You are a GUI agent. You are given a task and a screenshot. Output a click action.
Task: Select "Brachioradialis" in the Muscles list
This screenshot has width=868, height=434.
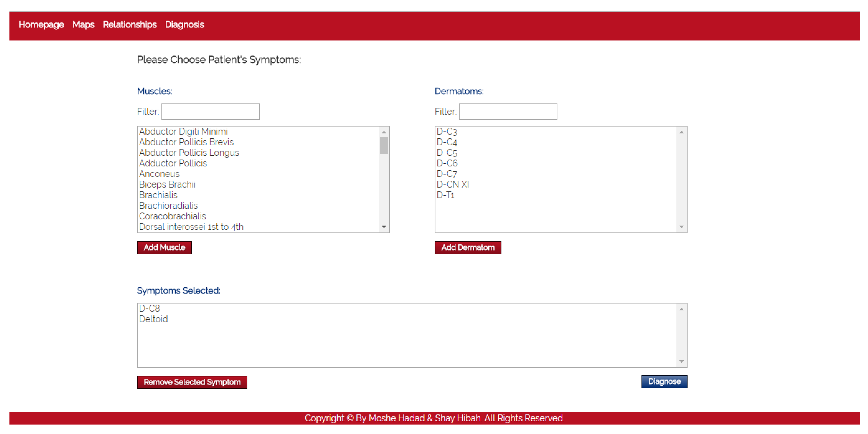click(x=168, y=205)
